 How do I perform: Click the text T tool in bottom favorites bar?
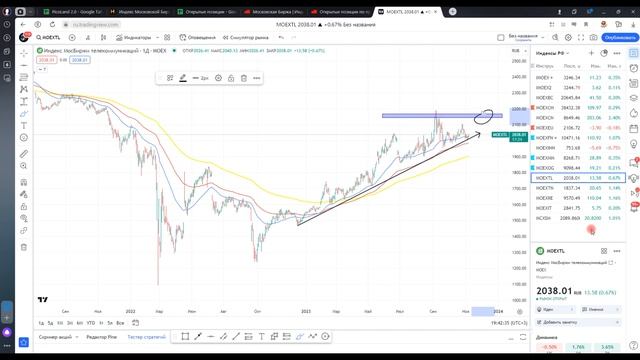point(262,336)
